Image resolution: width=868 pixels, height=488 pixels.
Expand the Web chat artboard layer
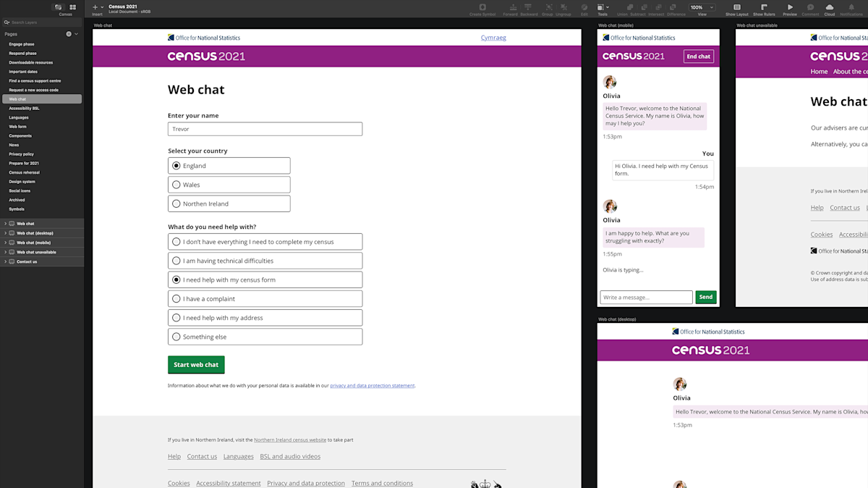pyautogui.click(x=5, y=224)
